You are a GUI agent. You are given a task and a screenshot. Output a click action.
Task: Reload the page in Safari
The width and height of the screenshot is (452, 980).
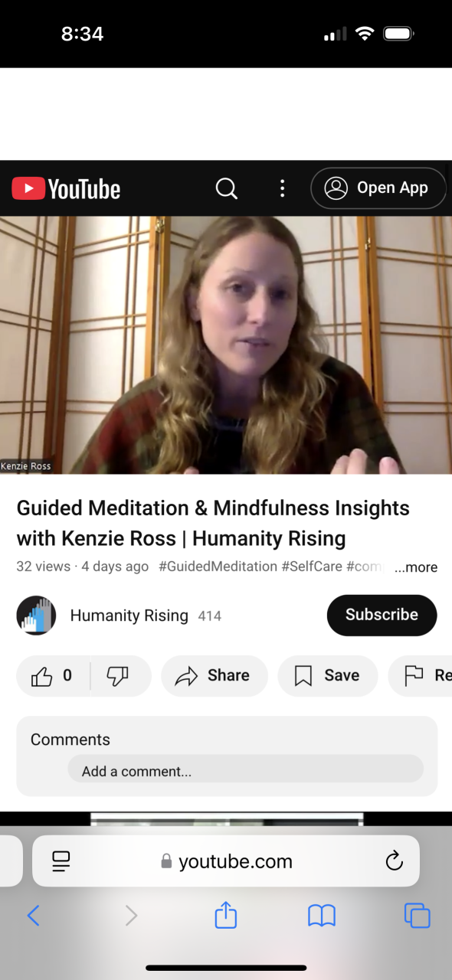coord(394,861)
